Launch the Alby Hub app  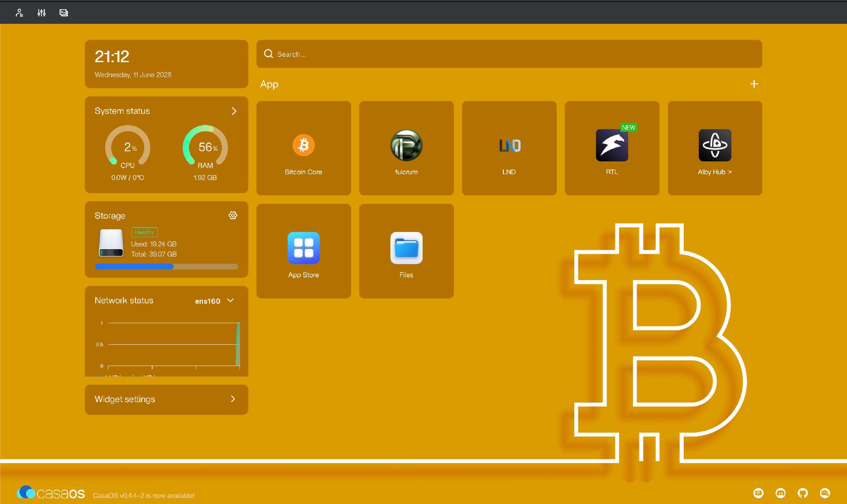(715, 148)
